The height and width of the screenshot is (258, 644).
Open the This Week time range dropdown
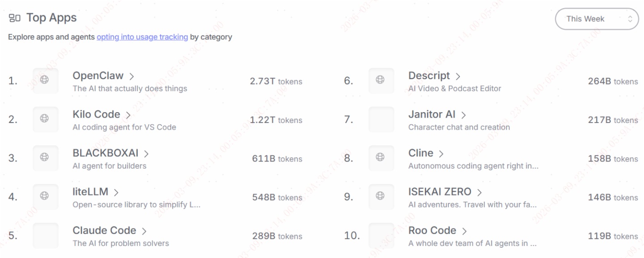tap(597, 19)
